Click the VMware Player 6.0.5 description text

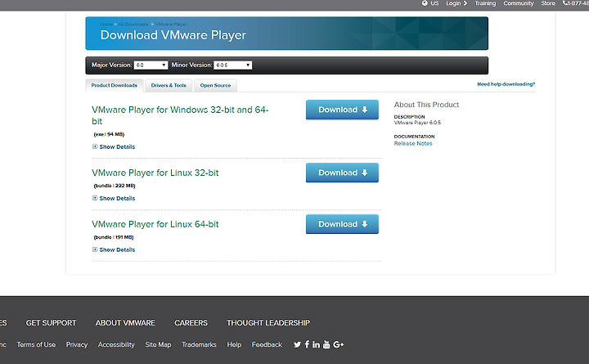417,123
